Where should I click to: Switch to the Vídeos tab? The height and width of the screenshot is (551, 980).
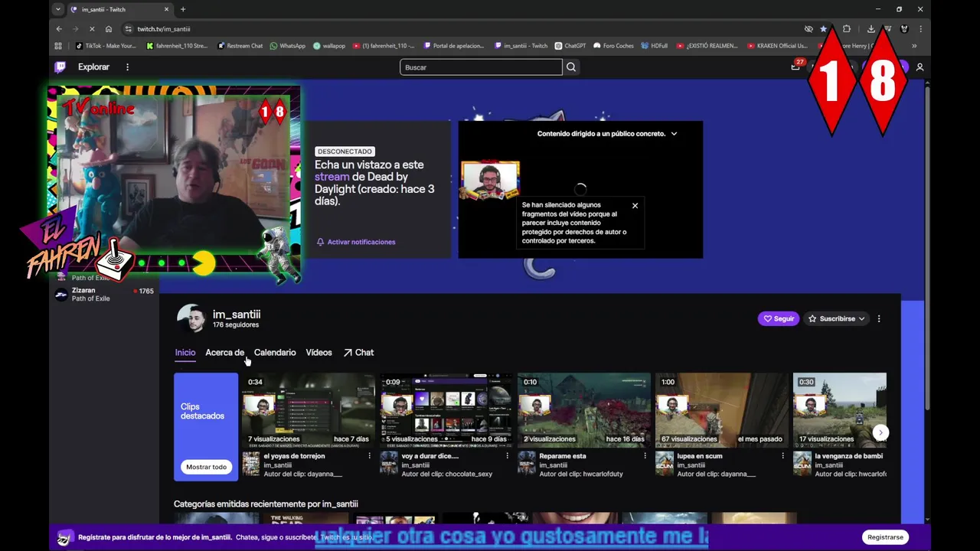coord(318,353)
